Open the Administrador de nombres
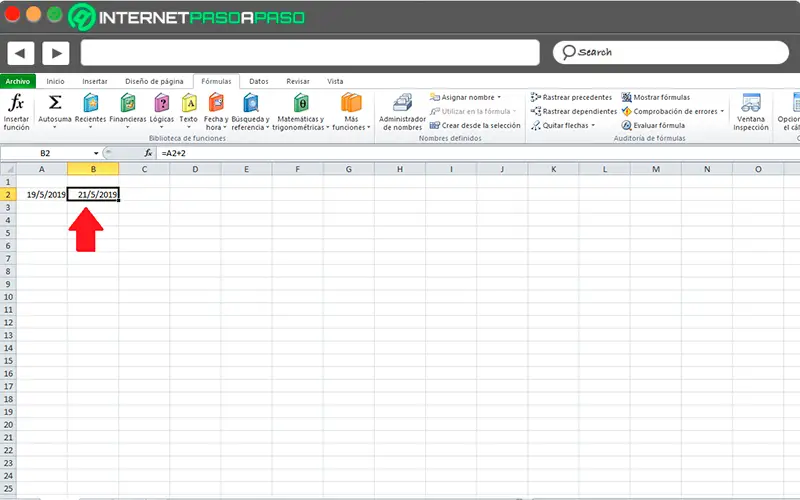This screenshot has height=500, width=800. point(402,112)
